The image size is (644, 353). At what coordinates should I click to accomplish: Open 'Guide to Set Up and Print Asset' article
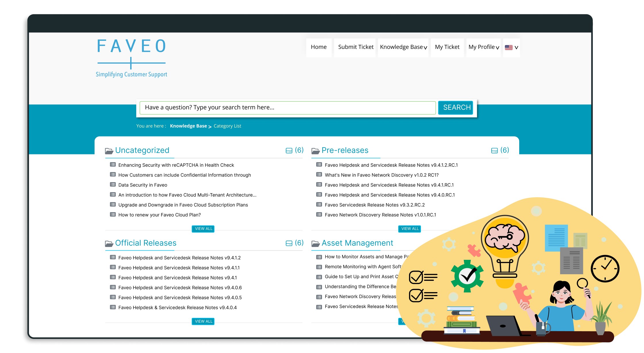pyautogui.click(x=362, y=277)
